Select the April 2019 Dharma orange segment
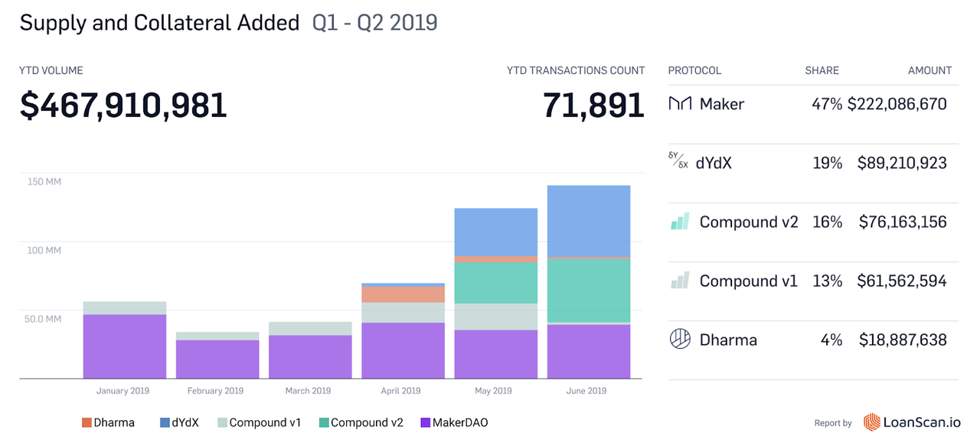 [x=403, y=295]
